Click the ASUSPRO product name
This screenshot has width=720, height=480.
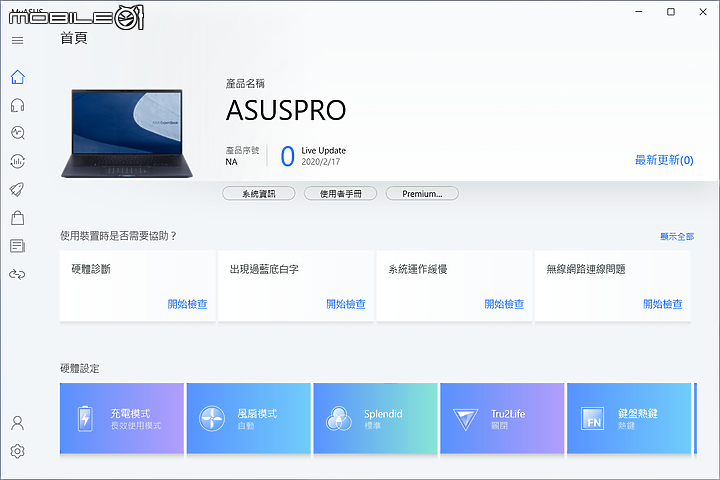[286, 110]
